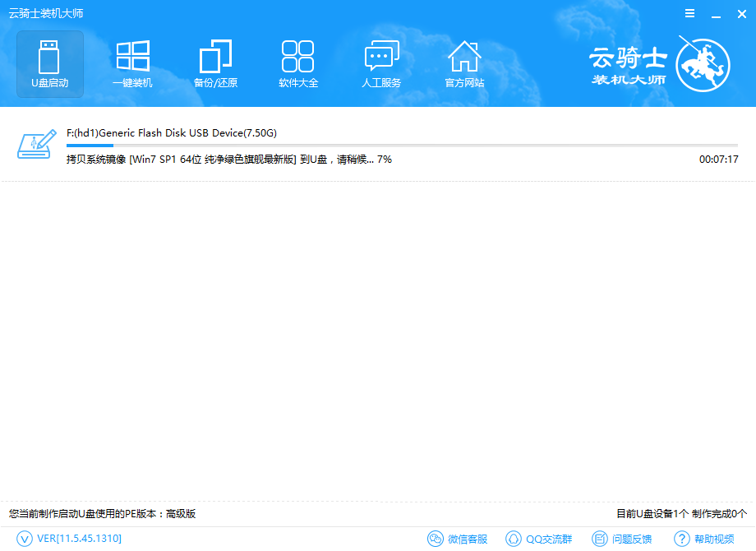
Task: Open WeChat customer service (微信客服)
Action: (459, 539)
